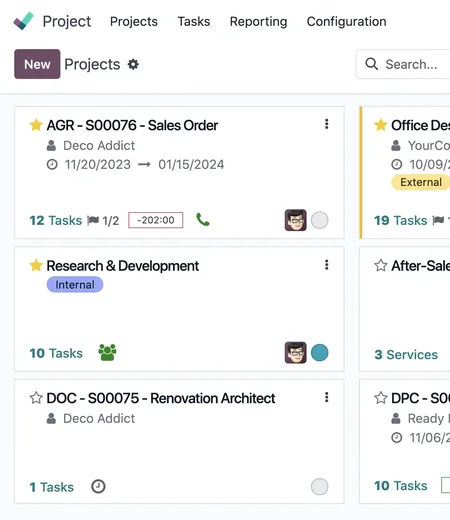The width and height of the screenshot is (450, 520).
Task: Click the green phone activity icon
Action: pos(203,220)
